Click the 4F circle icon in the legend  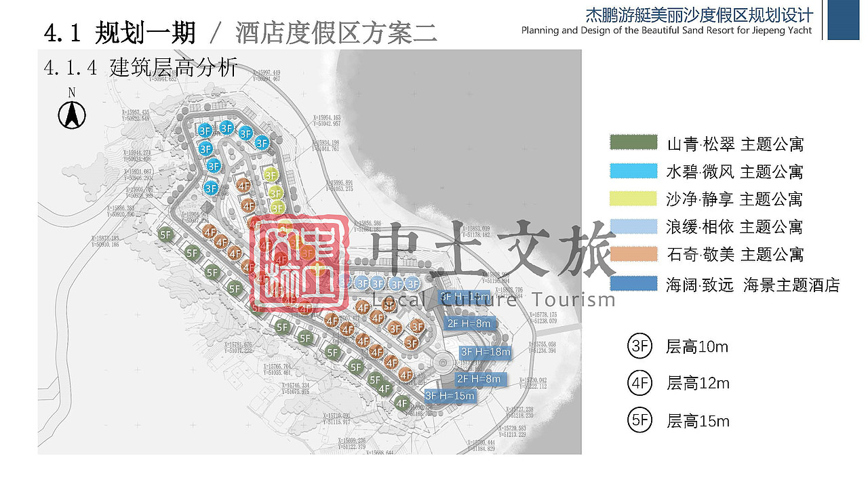pyautogui.click(x=639, y=384)
